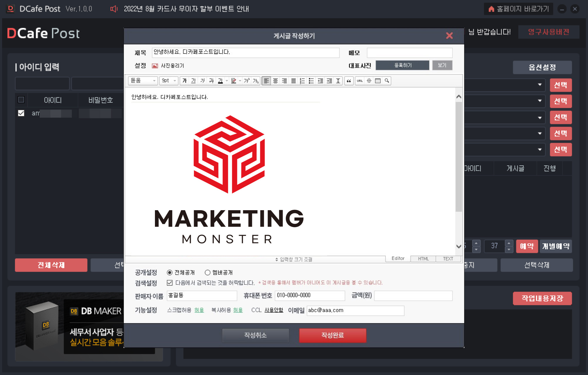Screen dimensions: 588x375
Task: Open third option dropdown in main window
Action: 539,118
